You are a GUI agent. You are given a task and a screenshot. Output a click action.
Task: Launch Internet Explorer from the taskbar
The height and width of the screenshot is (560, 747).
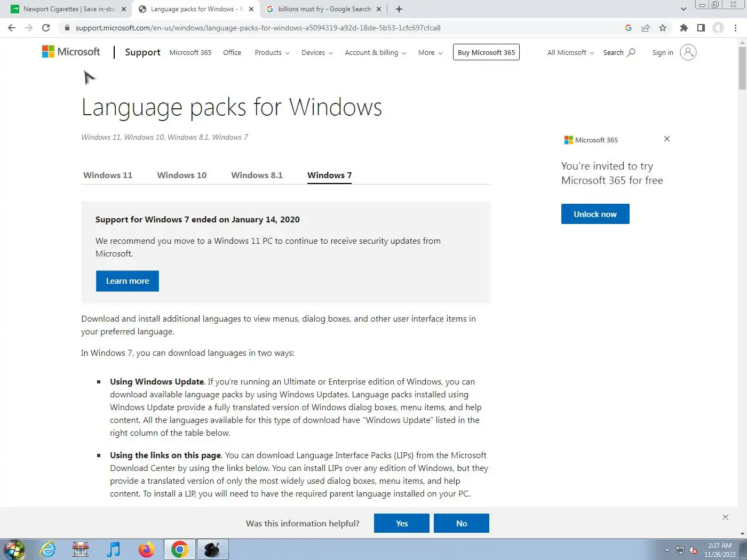[48, 549]
